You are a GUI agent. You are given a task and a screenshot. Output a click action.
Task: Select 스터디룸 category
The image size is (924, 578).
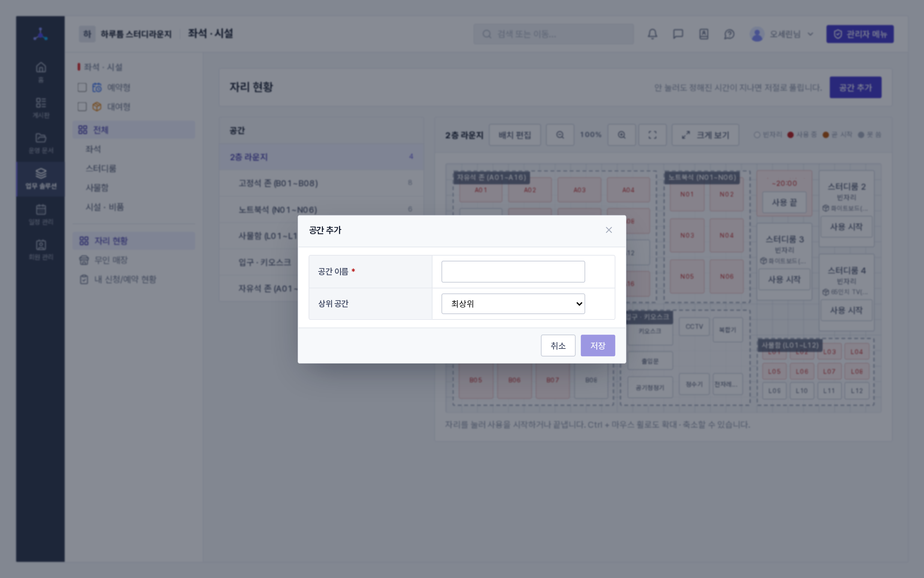[133, 168]
